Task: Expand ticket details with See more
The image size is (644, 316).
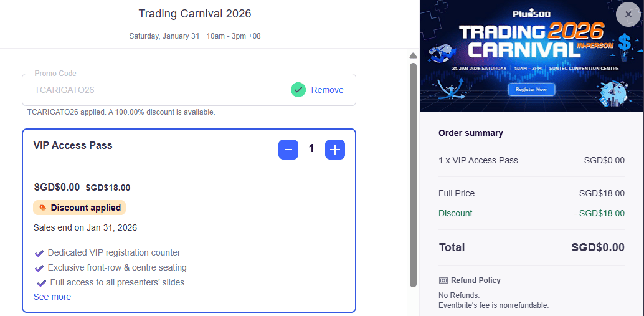Action: point(52,297)
